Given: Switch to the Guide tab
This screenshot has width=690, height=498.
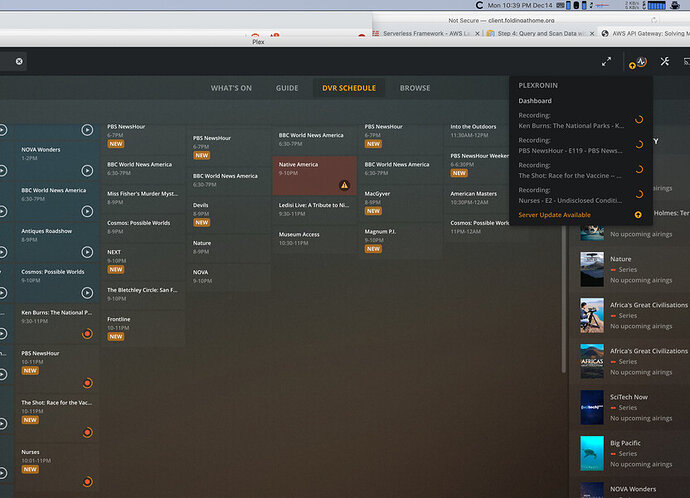Looking at the screenshot, I should (x=287, y=88).
